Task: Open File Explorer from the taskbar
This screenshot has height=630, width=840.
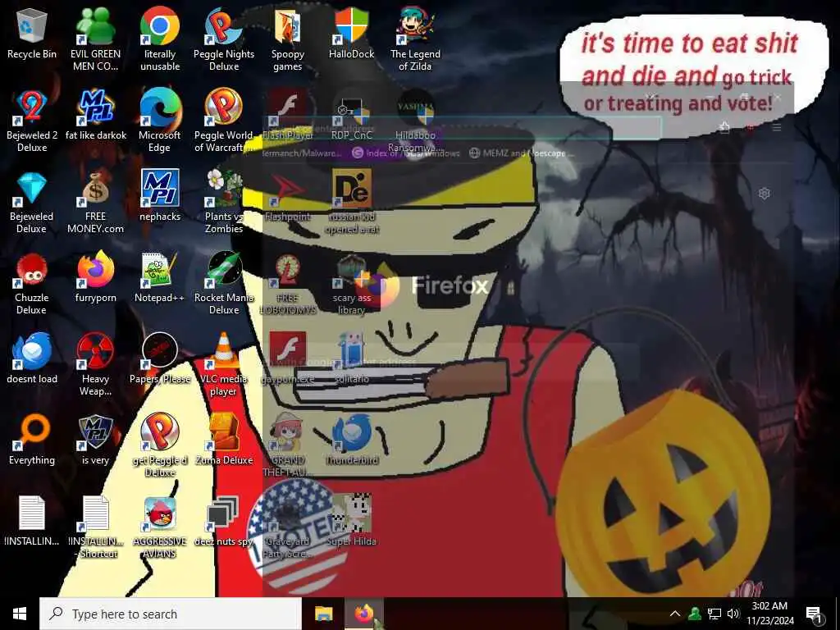Action: click(x=323, y=614)
